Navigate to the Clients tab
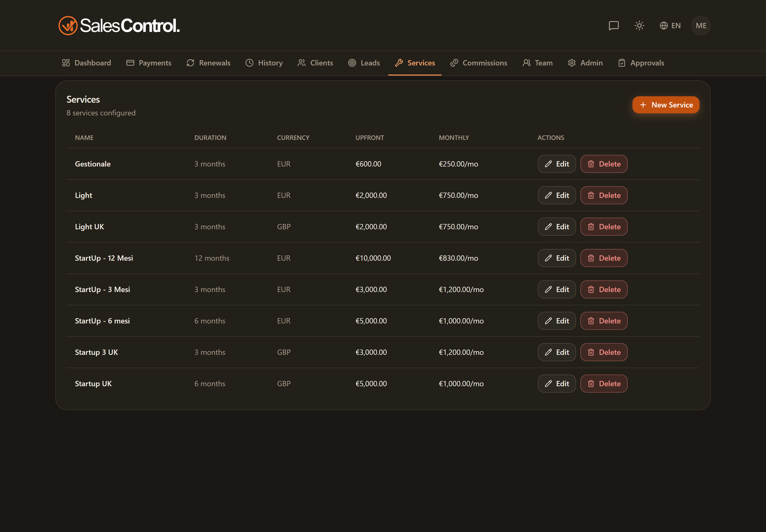766x532 pixels. click(x=315, y=63)
